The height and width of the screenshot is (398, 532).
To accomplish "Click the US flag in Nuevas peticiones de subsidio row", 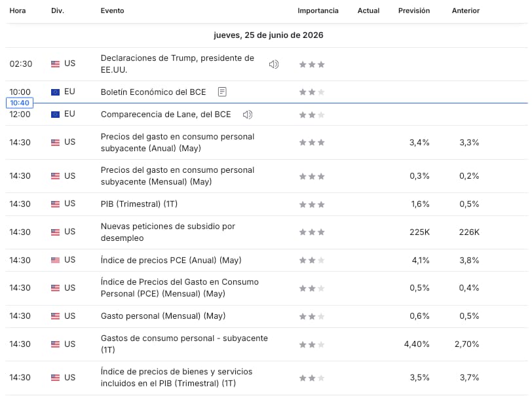I will [55, 232].
